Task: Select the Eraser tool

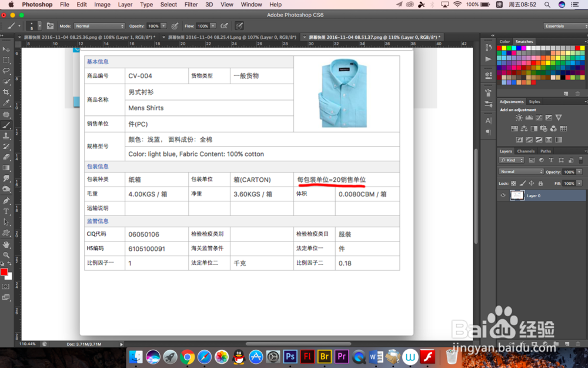Action: (6, 157)
